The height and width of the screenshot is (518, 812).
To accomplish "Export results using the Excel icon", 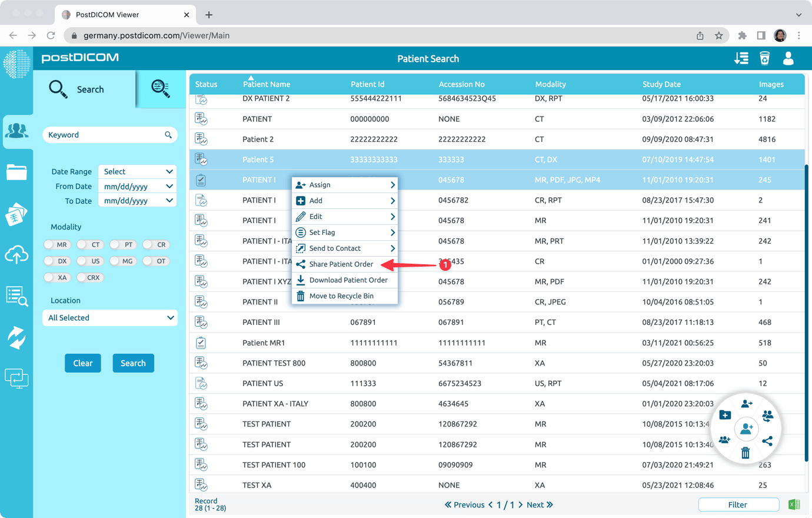I will tap(794, 504).
